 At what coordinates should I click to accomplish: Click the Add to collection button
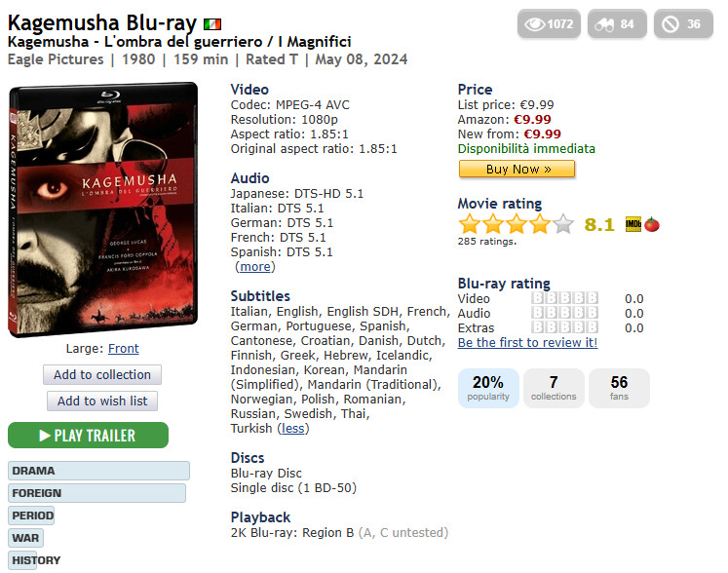(102, 375)
